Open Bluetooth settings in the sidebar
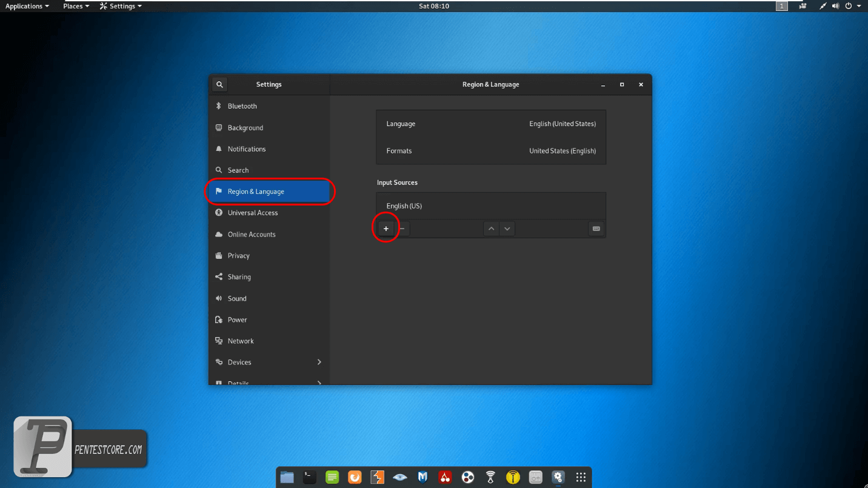868x488 pixels. tap(269, 106)
